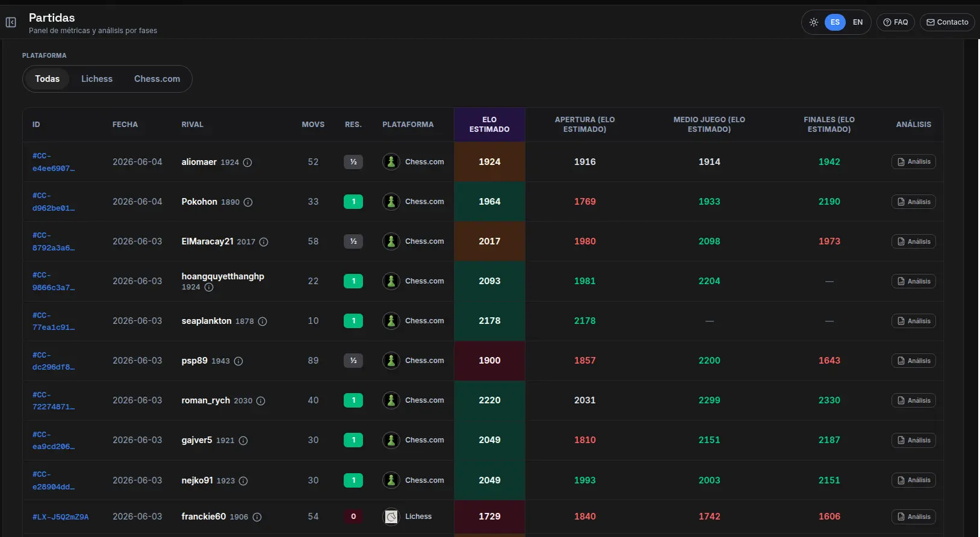Viewport: 980px width, 537px height.
Task: Show info icon next to aliomaer
Action: pyautogui.click(x=247, y=163)
